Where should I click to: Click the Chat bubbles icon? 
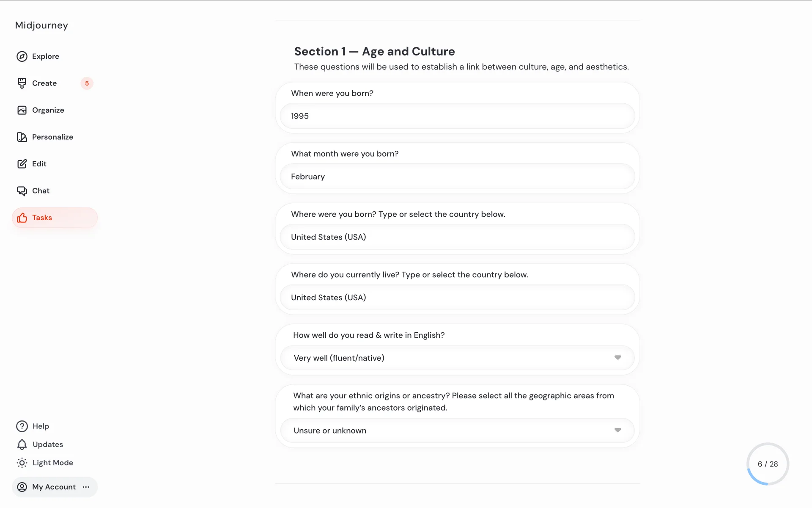(x=22, y=191)
